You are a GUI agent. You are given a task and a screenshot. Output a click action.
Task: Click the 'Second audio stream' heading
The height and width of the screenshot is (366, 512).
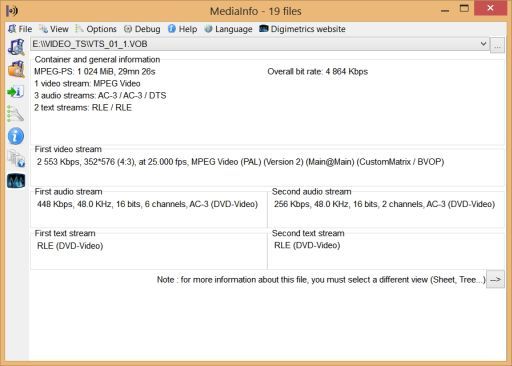(312, 192)
